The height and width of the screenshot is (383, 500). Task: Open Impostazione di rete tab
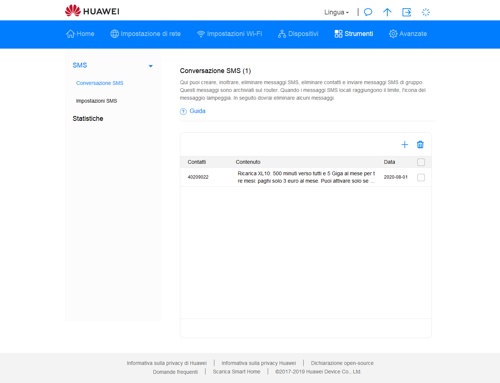point(145,34)
